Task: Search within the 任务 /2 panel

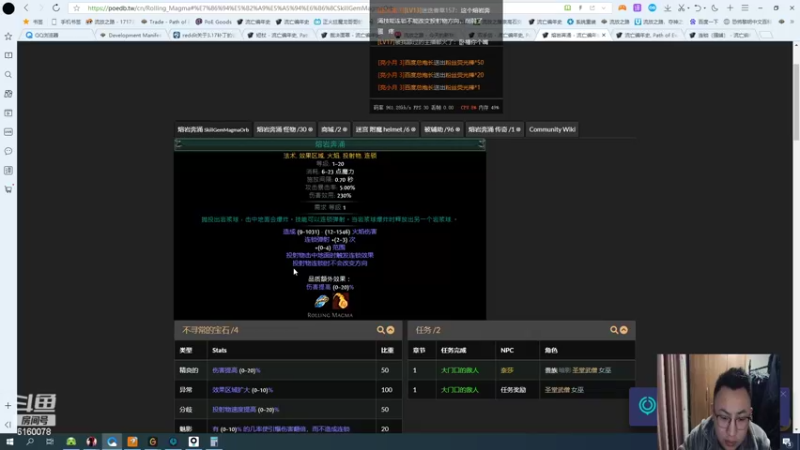Action: pos(614,330)
